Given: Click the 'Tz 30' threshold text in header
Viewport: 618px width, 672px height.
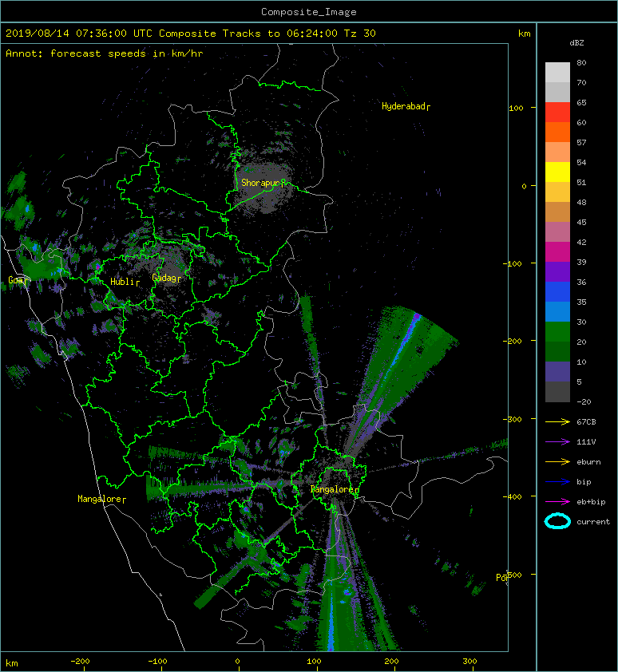Looking at the screenshot, I should point(360,33).
